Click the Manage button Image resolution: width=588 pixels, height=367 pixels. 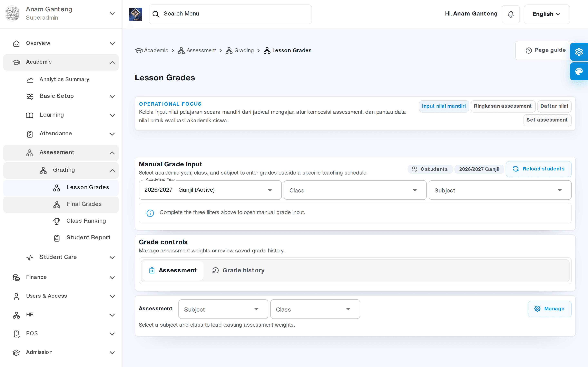point(549,309)
